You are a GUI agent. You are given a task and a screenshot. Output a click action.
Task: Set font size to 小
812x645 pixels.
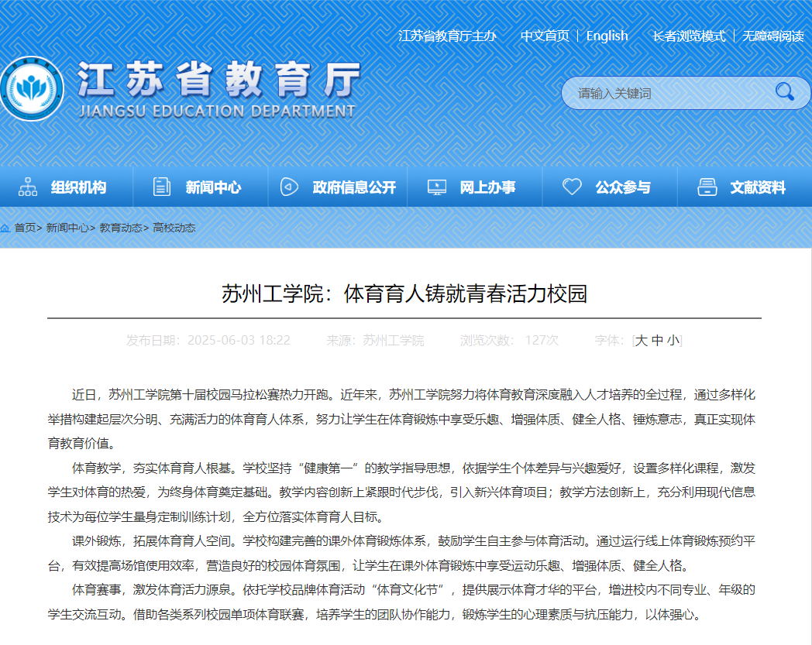click(673, 340)
